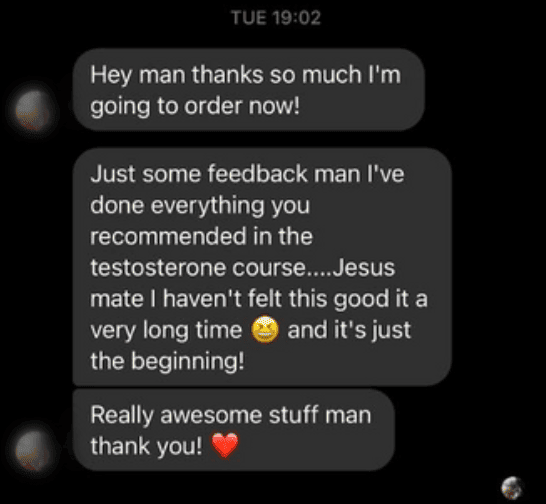Select the 'Just some feedback man' message bubble
Image resolution: width=546 pixels, height=504 pixels.
point(262,267)
